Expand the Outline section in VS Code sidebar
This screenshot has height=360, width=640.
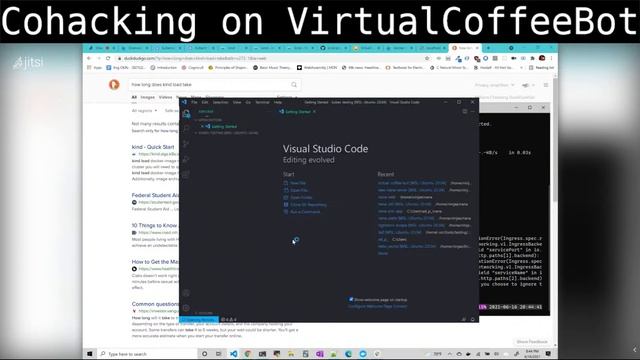[x=204, y=313]
